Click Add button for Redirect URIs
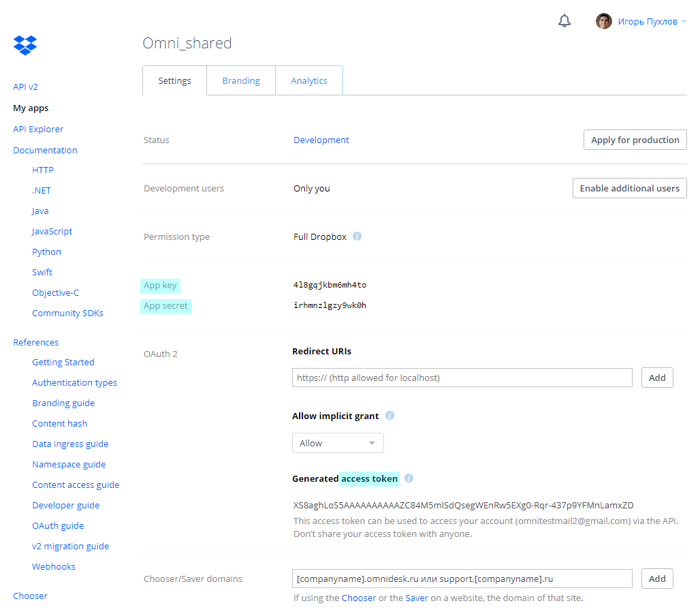 [x=657, y=378]
